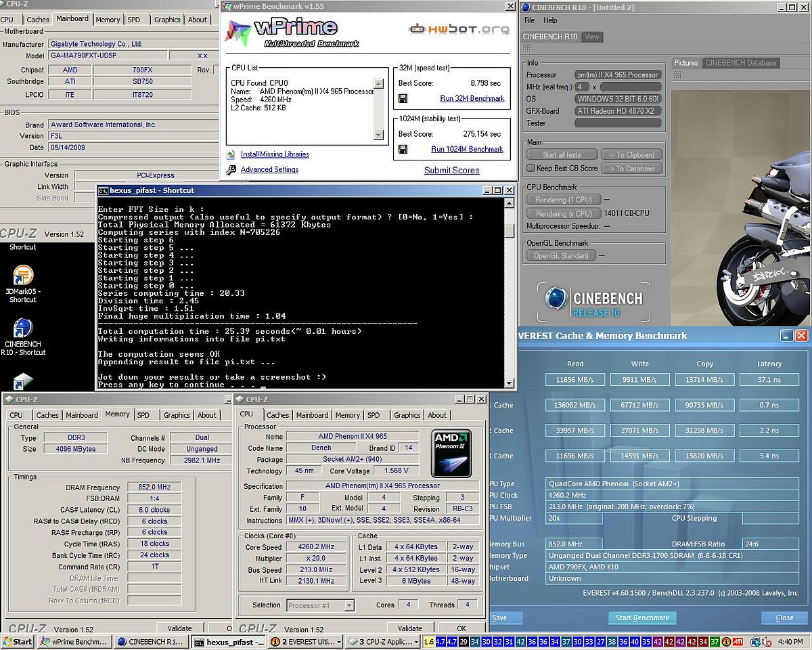812x650 pixels.
Task: Open the CINEBENCH Database tab
Action: (741, 63)
